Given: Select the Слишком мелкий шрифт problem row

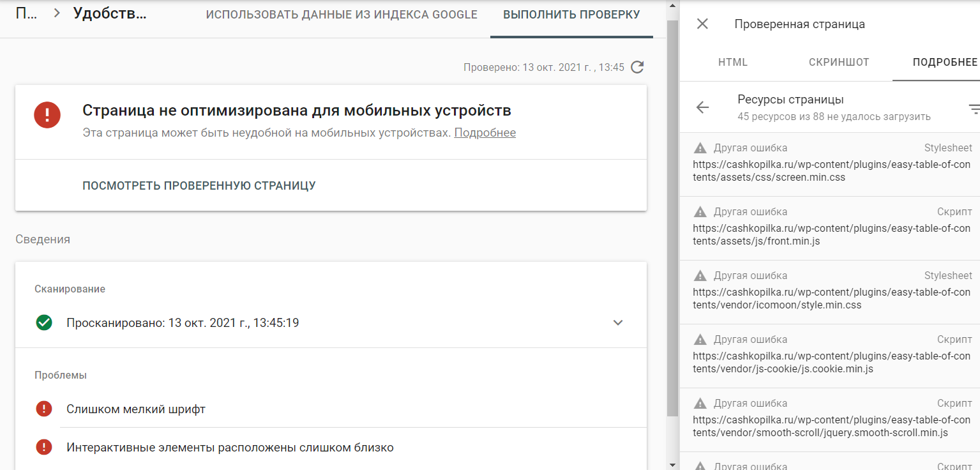Looking at the screenshot, I should 331,409.
